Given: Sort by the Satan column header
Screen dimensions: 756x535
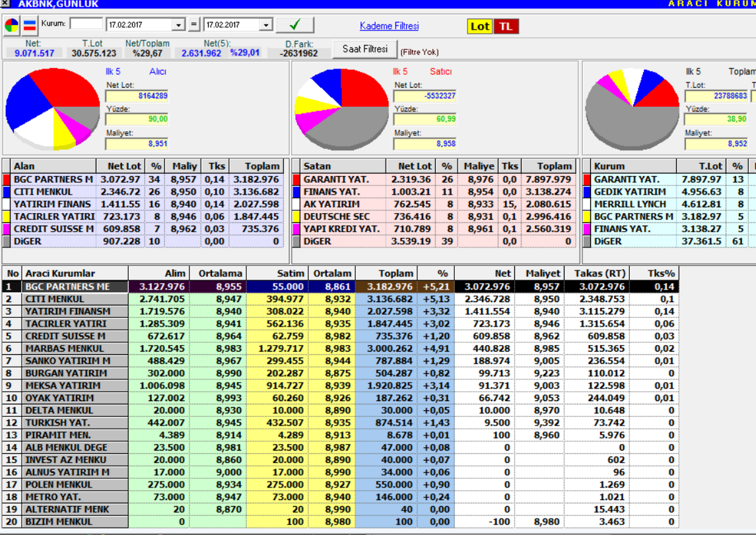Looking at the screenshot, I should point(343,166).
